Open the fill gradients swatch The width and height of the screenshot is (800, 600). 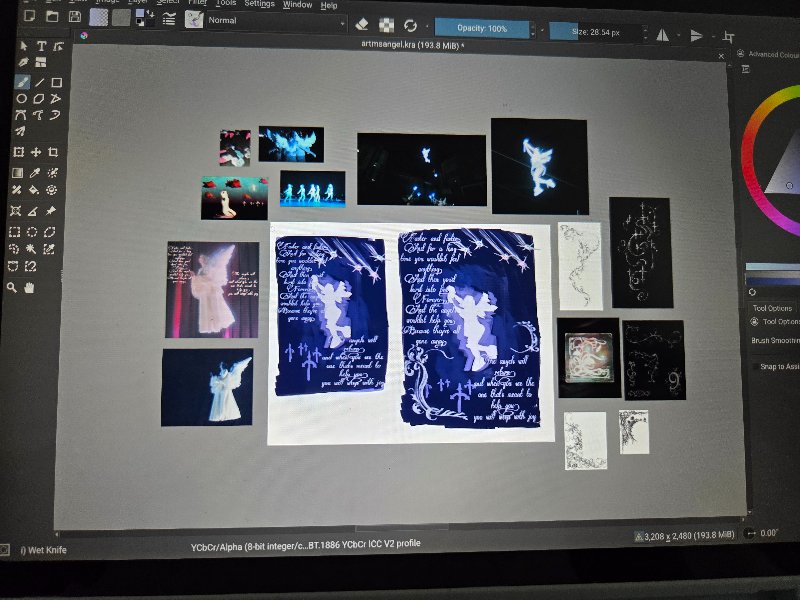click(98, 17)
